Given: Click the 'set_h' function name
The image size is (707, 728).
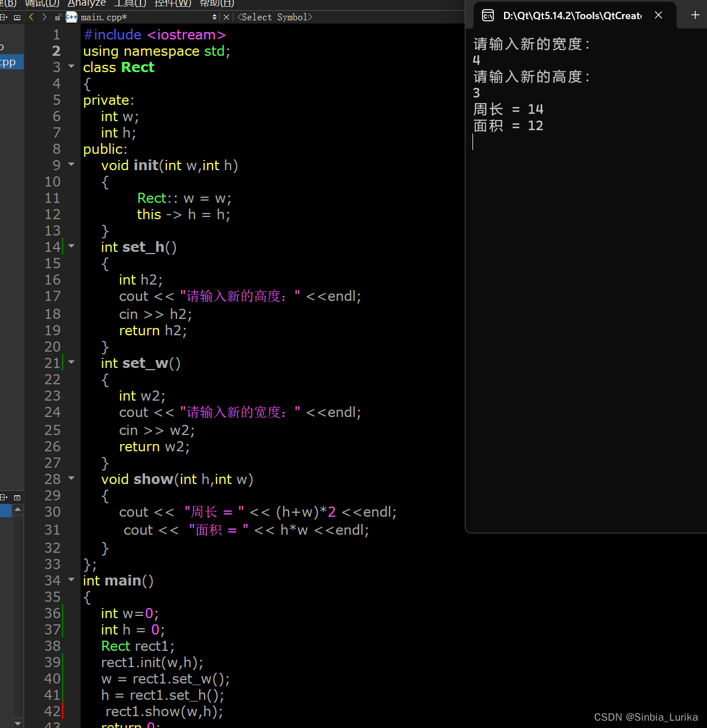Looking at the screenshot, I should (x=143, y=247).
